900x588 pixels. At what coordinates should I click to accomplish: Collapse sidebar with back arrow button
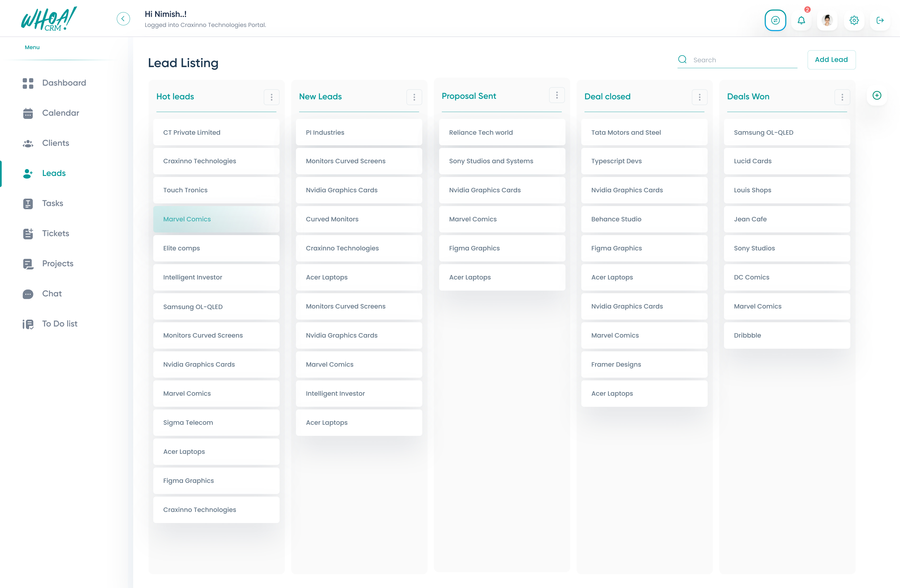pyautogui.click(x=123, y=19)
